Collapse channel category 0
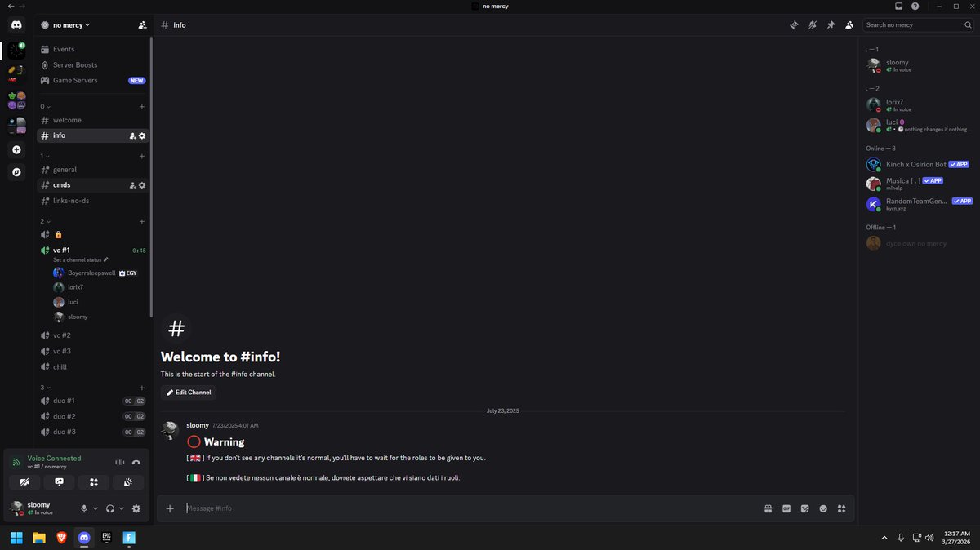Image resolution: width=980 pixels, height=550 pixels. tap(45, 107)
